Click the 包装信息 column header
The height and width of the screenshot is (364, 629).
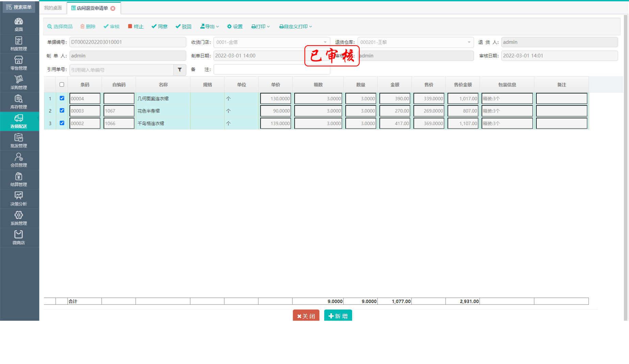coord(507,85)
